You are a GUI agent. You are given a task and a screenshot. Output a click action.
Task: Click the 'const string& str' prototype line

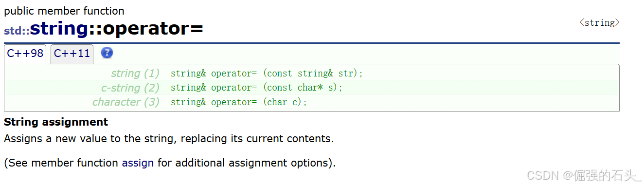click(267, 74)
